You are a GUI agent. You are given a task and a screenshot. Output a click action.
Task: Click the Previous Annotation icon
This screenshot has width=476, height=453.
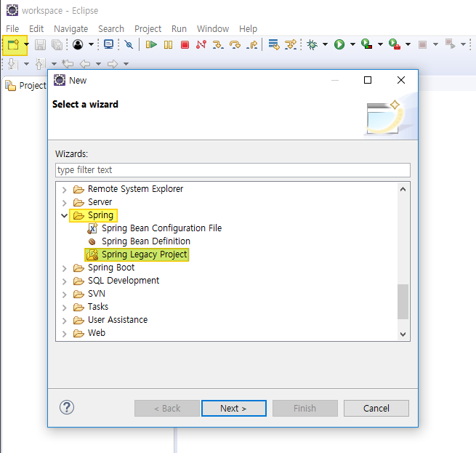click(x=40, y=64)
